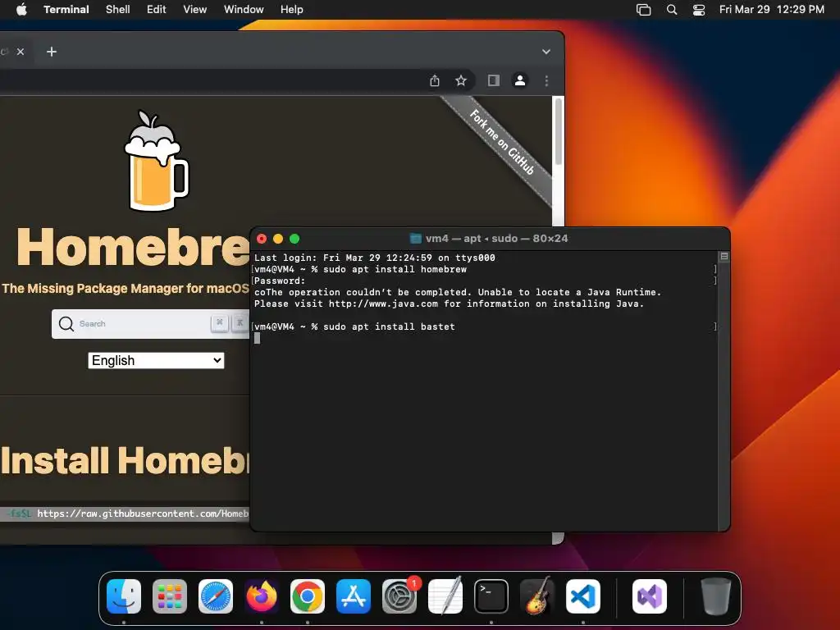Click the Install Homebrew heading
This screenshot has height=630, width=840.
pyautogui.click(x=125, y=461)
